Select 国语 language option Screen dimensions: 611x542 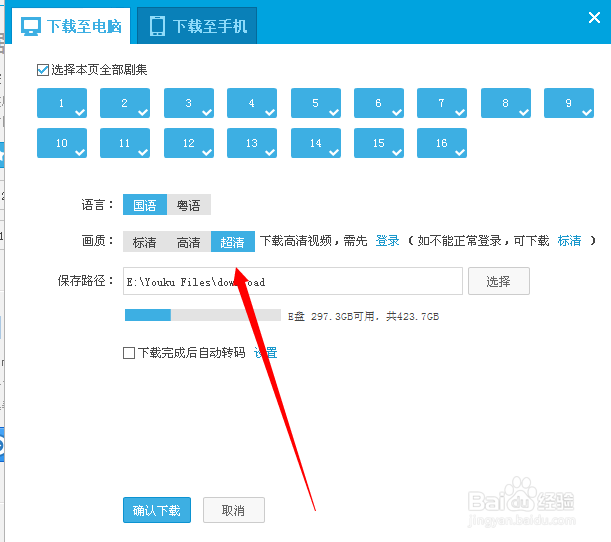coord(145,205)
